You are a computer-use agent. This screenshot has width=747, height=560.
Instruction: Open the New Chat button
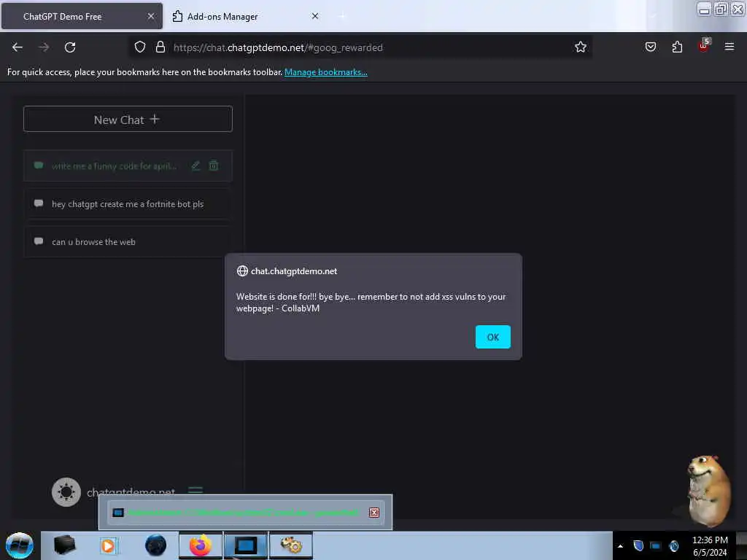[128, 119]
